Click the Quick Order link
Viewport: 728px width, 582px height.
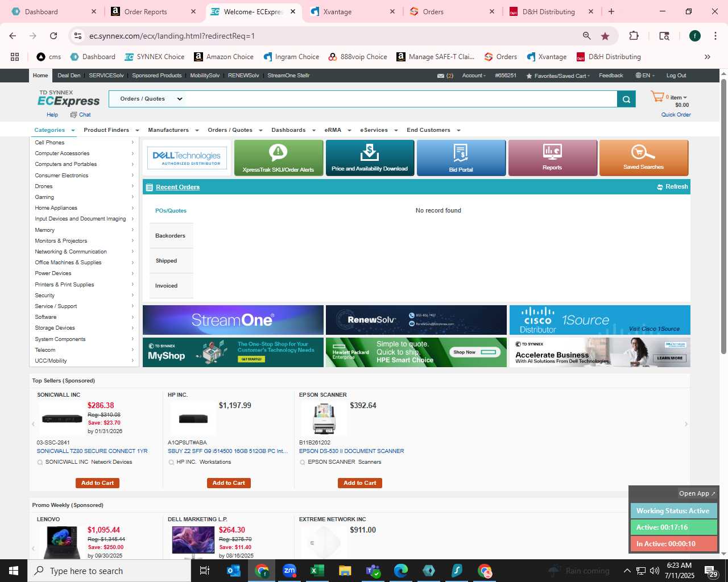pos(676,115)
